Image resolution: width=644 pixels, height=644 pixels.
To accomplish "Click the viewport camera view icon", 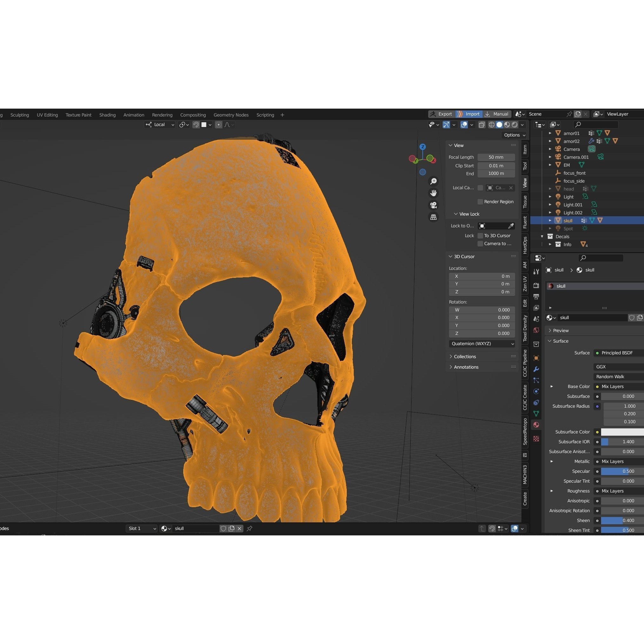I will (x=433, y=205).
